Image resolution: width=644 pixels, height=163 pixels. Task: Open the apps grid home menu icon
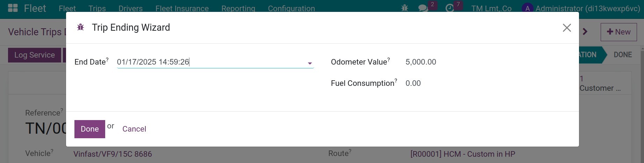point(13,8)
